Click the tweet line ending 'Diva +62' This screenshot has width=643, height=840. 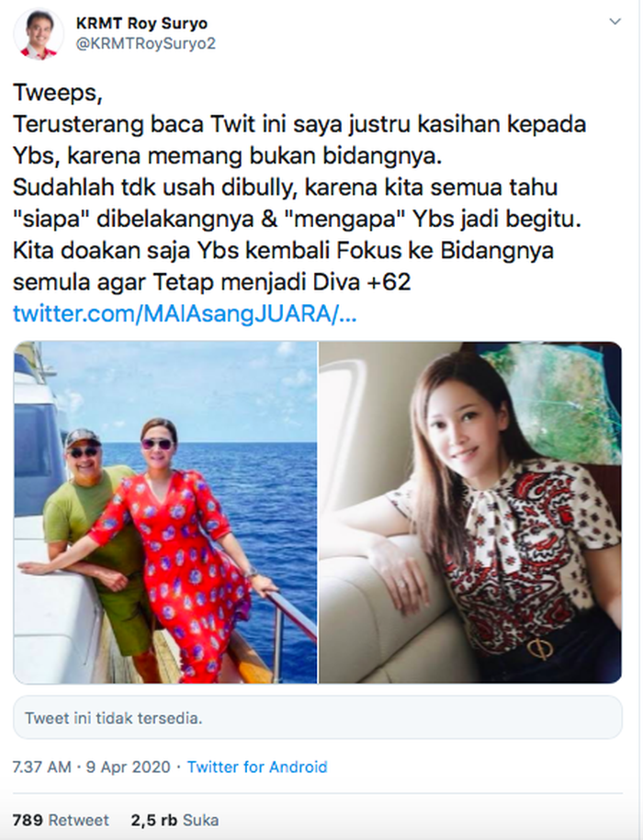pos(212,282)
